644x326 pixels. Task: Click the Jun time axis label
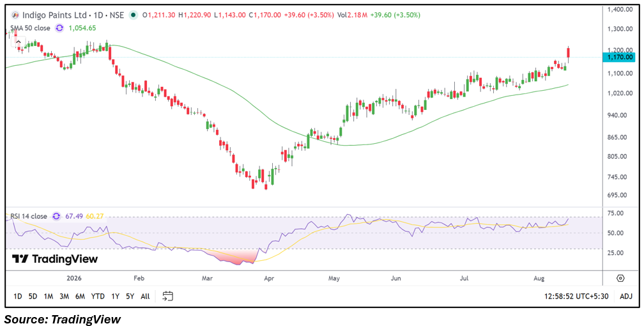[395, 278]
